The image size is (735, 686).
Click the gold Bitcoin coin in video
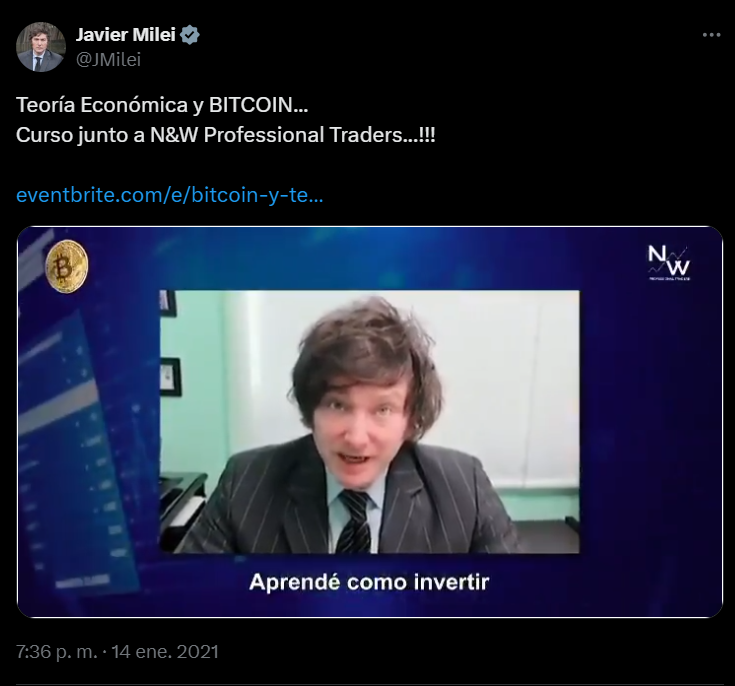coord(67,266)
